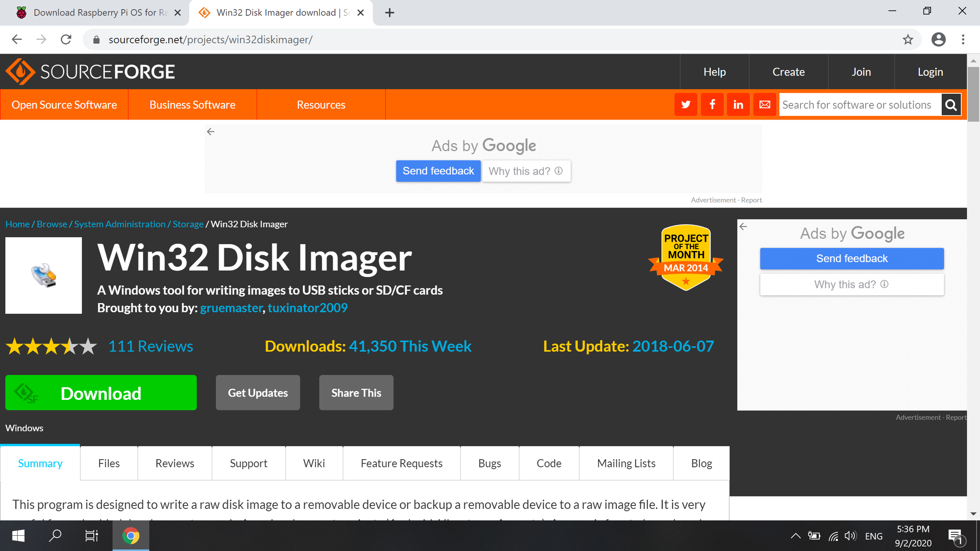Click the SourceForge logo
The width and height of the screenshot is (980, 551).
90,72
